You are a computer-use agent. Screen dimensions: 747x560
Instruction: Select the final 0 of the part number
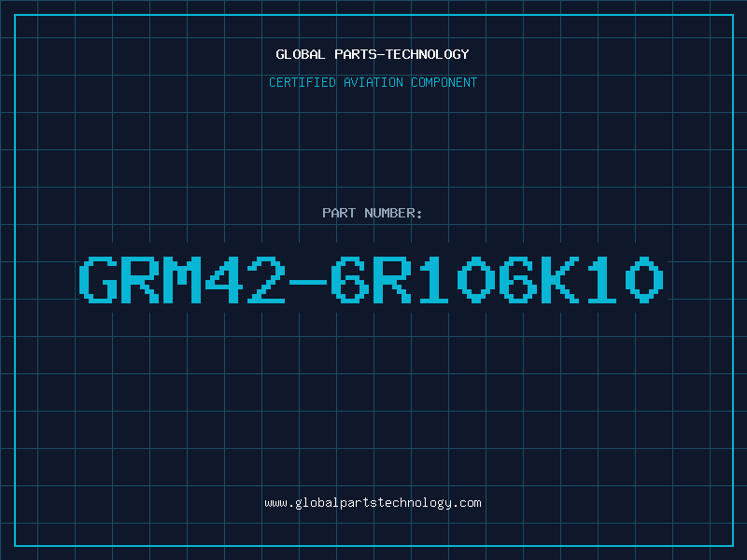(643, 280)
